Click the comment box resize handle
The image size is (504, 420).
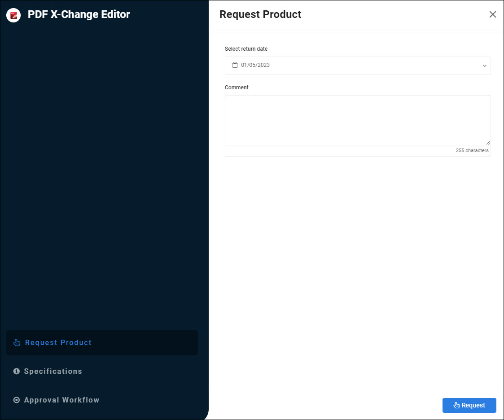pos(488,142)
